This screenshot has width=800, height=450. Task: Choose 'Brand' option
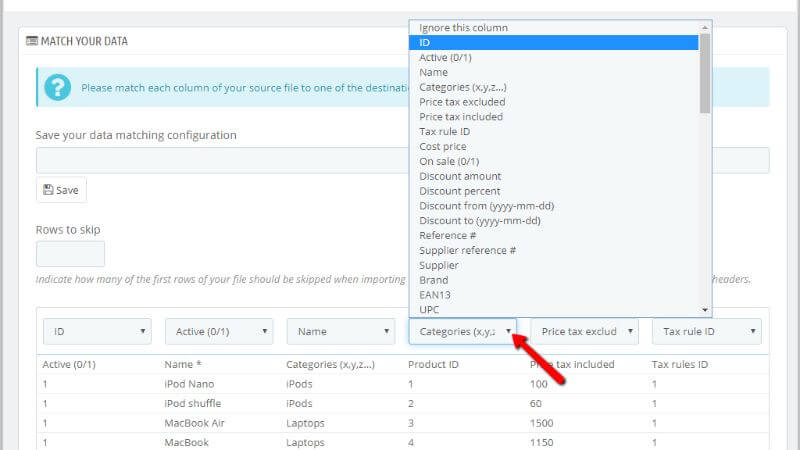tap(554, 280)
